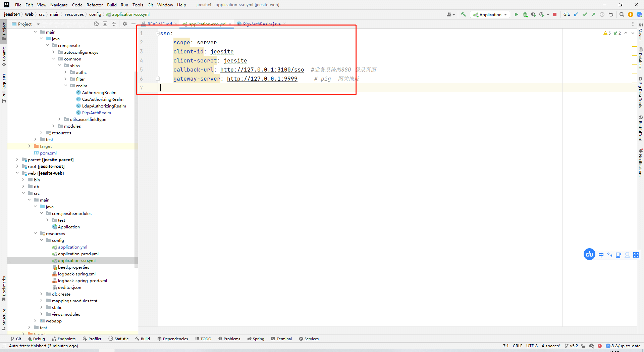This screenshot has height=352, width=644.
Task: Update the project from Git
Action: (576, 14)
